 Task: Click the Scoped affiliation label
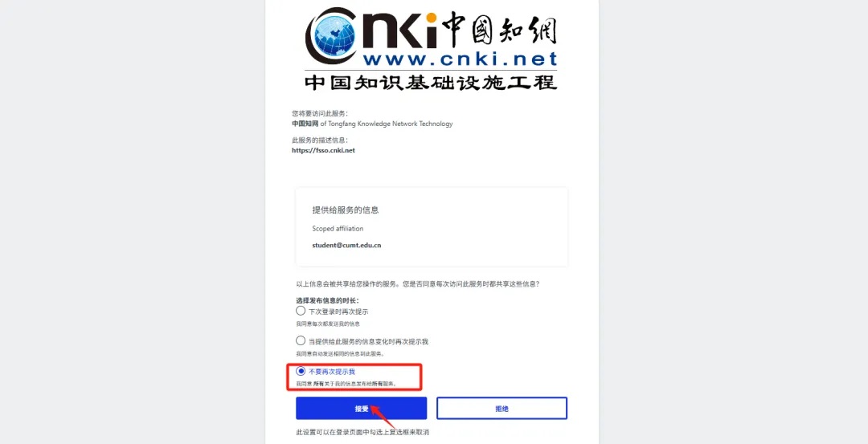pos(338,228)
